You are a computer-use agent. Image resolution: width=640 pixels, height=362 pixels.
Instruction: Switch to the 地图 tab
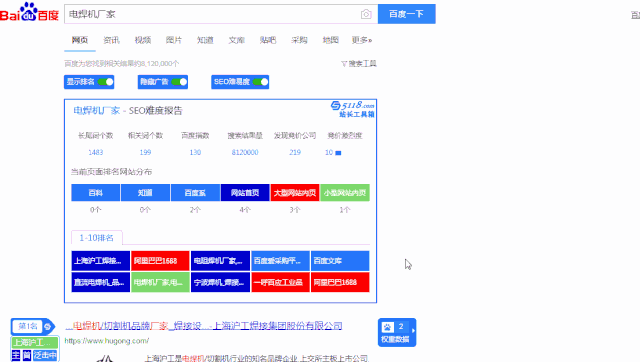(330, 40)
